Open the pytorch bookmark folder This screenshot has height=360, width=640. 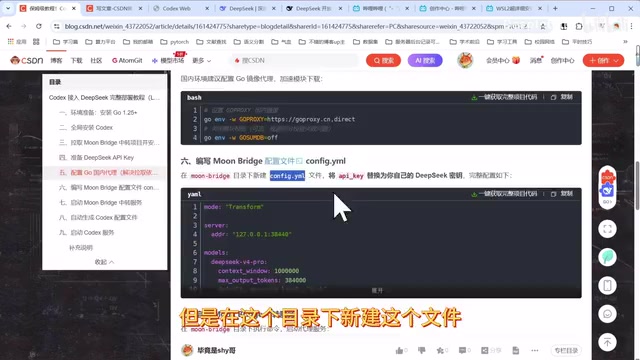coord(175,42)
